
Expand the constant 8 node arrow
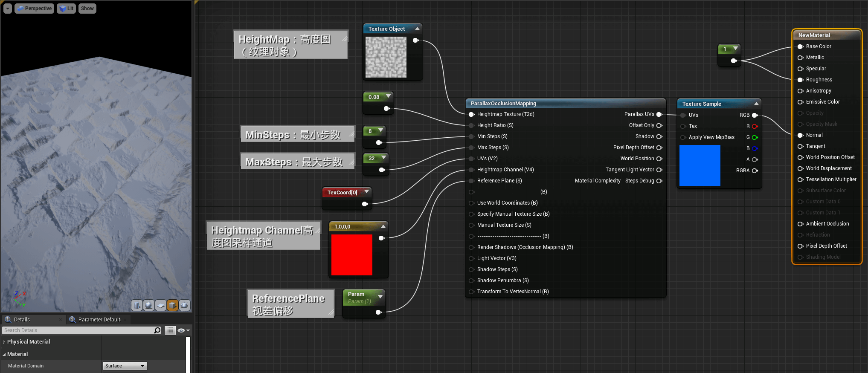click(x=380, y=130)
